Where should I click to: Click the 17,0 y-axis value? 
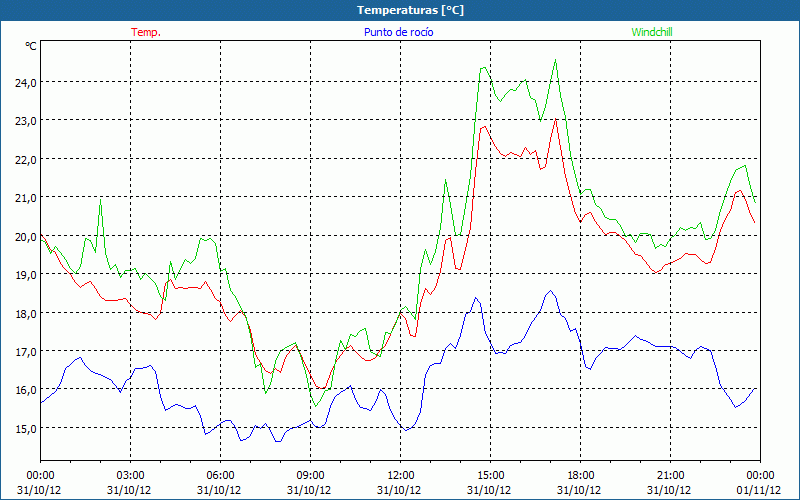(25, 352)
